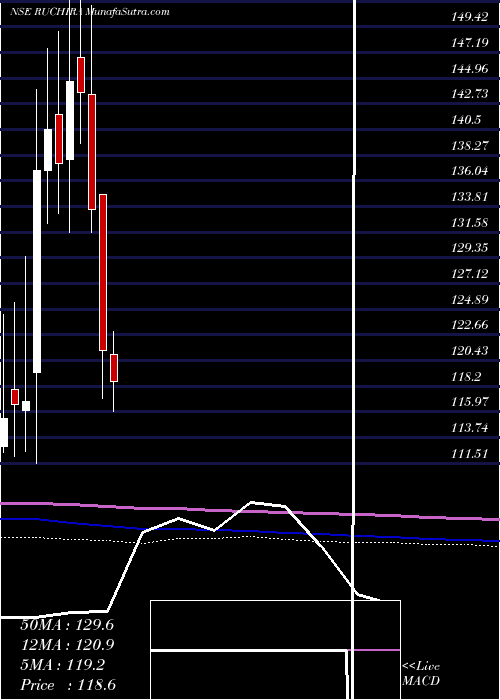Click the 120.43 price axis label
The image size is (500, 700).
click(x=470, y=351)
